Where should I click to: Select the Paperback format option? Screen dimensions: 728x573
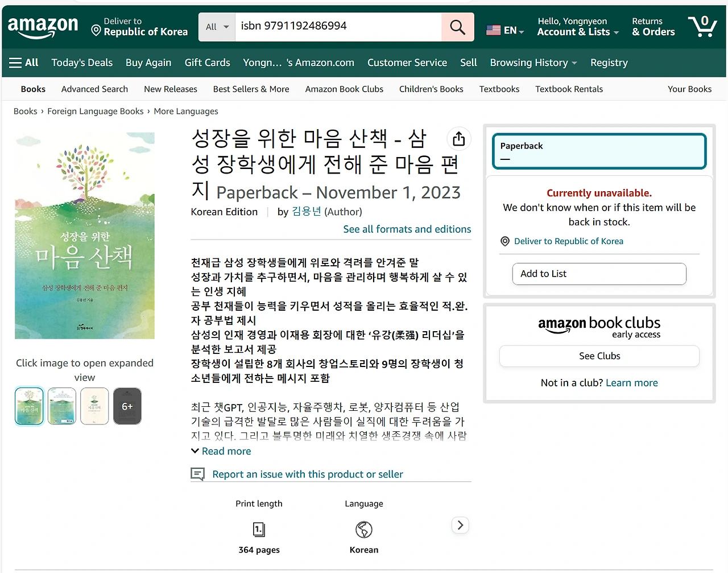coord(599,151)
